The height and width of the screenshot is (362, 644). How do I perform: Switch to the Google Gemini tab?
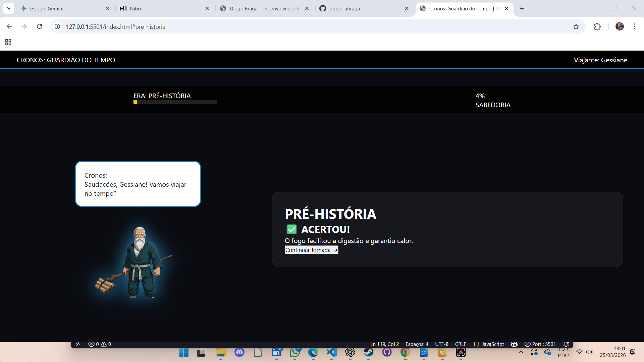tap(65, 8)
